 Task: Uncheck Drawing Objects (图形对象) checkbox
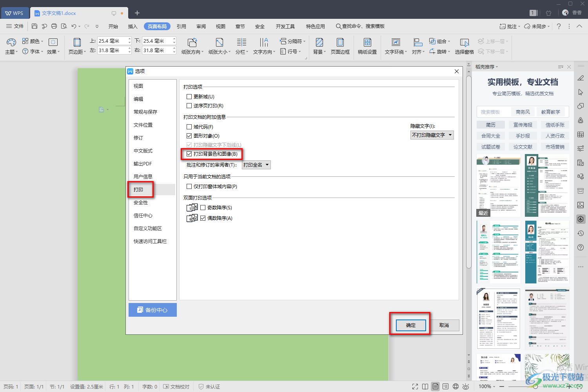[189, 136]
